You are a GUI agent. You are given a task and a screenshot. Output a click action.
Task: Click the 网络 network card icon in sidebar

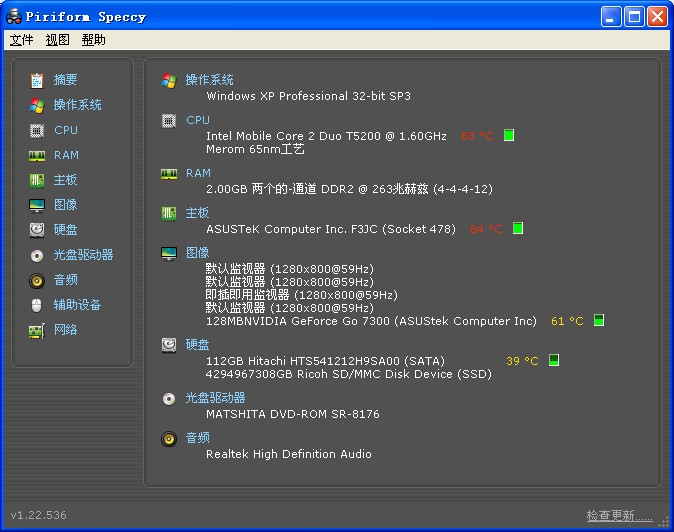37,331
